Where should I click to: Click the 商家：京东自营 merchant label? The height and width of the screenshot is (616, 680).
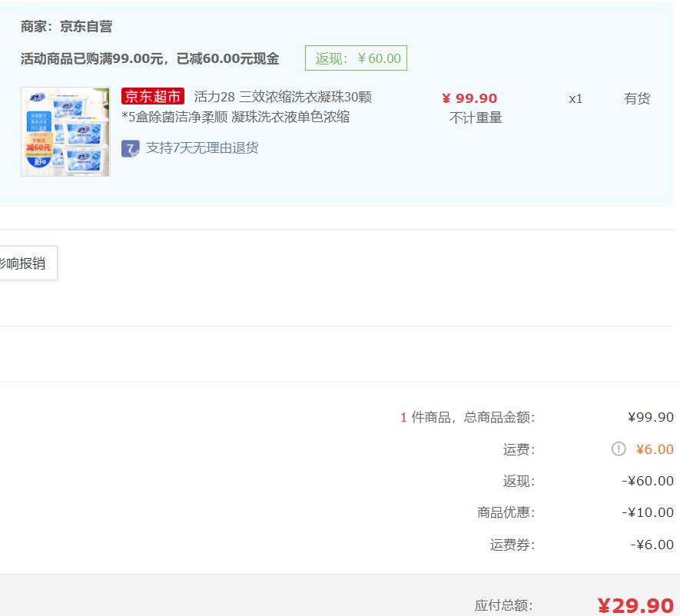tap(67, 27)
